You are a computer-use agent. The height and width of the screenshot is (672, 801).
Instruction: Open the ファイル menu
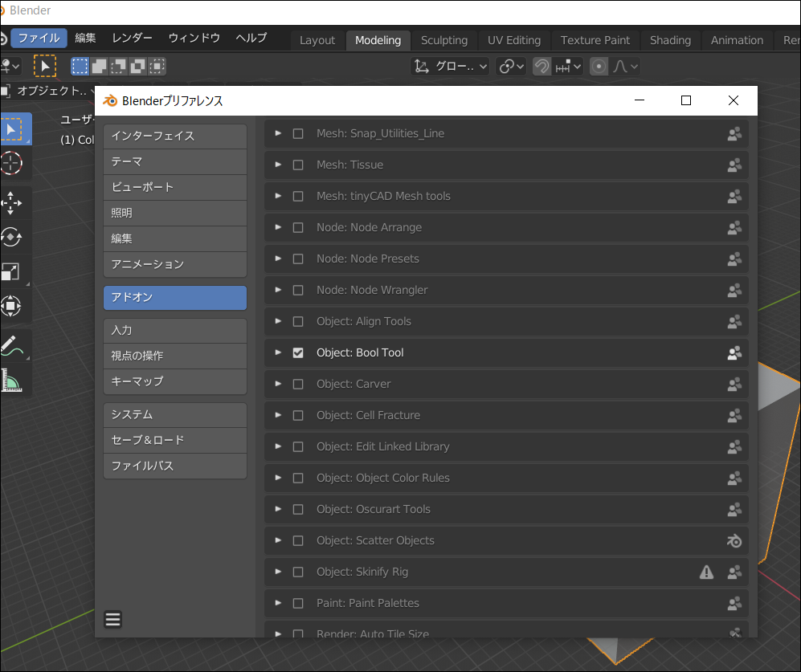pyautogui.click(x=39, y=39)
